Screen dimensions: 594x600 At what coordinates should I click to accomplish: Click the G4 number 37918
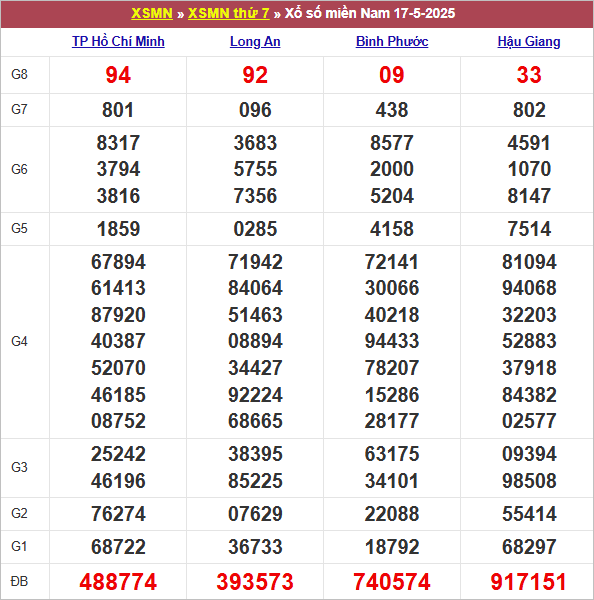point(529,368)
